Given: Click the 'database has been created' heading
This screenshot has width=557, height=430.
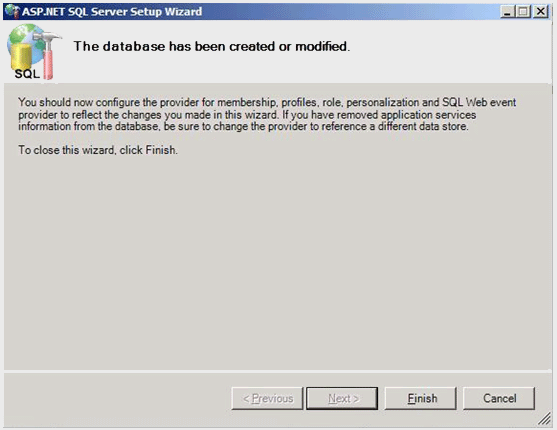Looking at the screenshot, I should 212,46.
